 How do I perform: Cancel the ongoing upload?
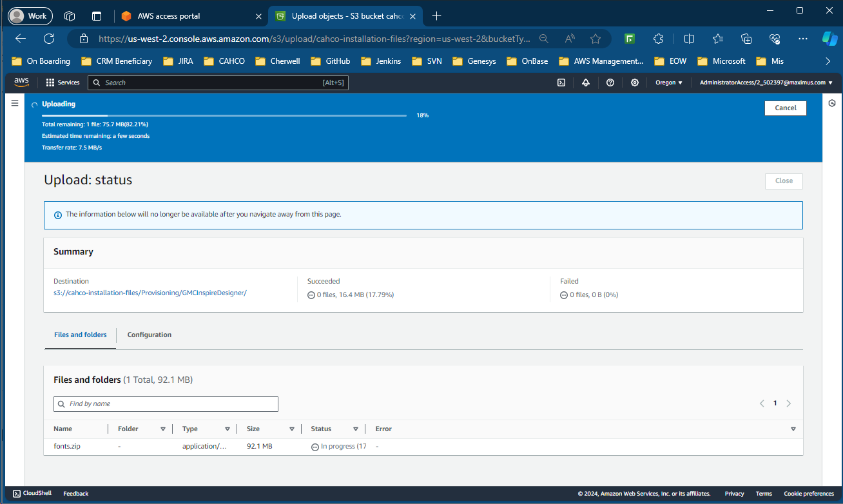point(786,108)
